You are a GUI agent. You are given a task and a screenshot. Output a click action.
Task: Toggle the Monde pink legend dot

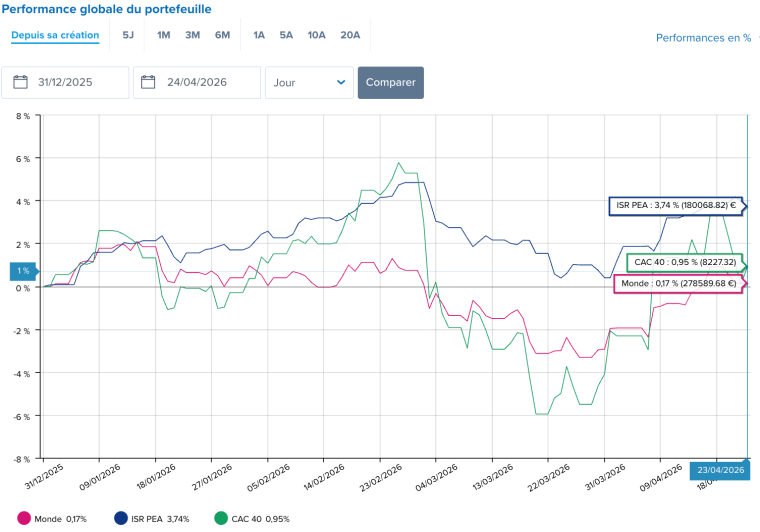tap(24, 518)
